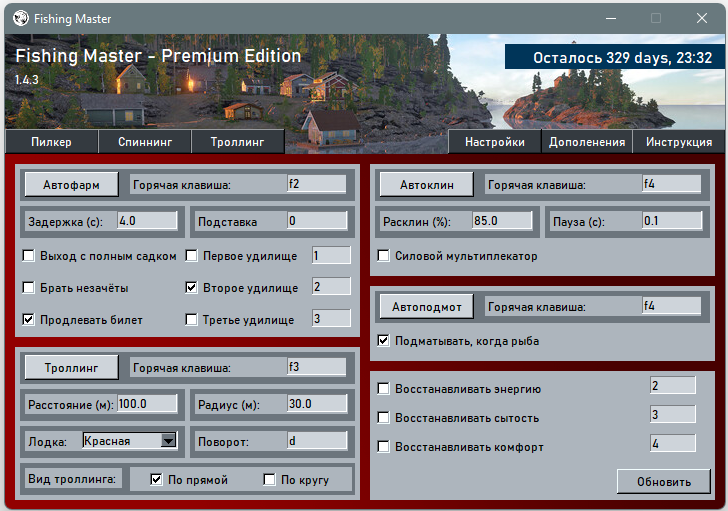Edit the Радиус (м) field
Image resolution: width=728 pixels, height=511 pixels.
click(x=317, y=404)
